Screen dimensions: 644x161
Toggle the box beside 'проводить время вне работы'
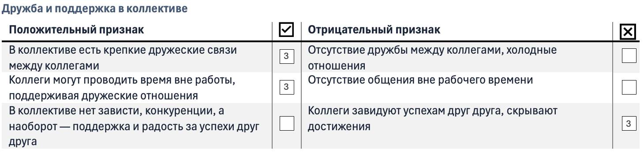(287, 87)
